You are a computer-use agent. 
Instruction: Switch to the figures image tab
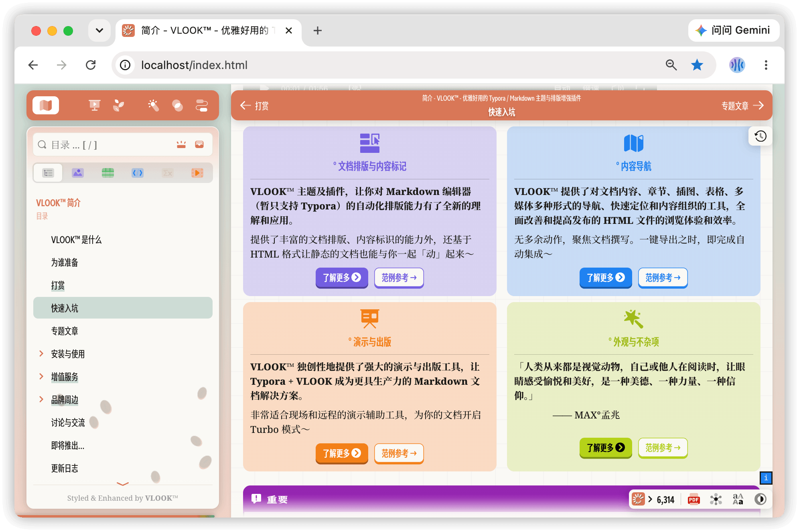pyautogui.click(x=78, y=173)
